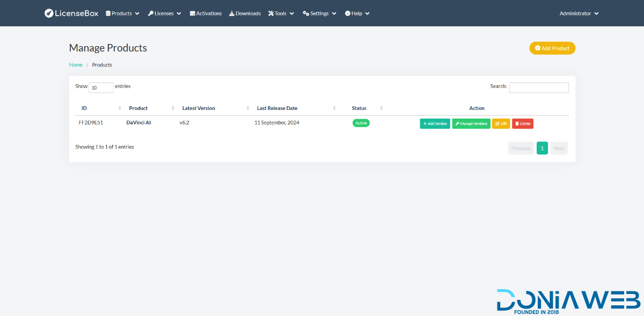Click Add Version for DaVinci AI
Viewport: 644px width, 316px height.
[435, 123]
